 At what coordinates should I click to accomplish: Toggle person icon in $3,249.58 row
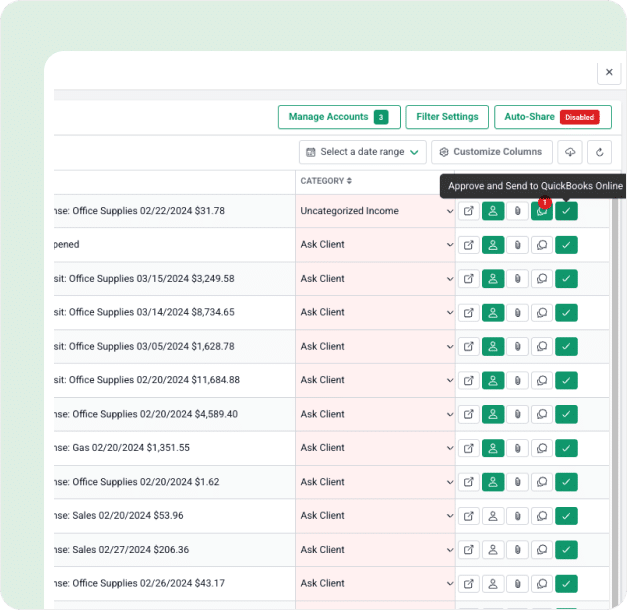click(493, 279)
